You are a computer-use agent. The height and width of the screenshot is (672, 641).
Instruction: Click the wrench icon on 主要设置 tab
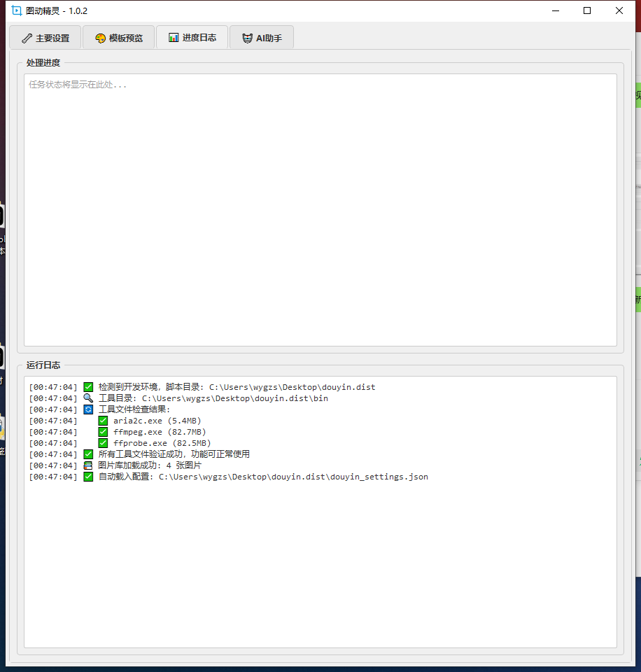coord(27,38)
